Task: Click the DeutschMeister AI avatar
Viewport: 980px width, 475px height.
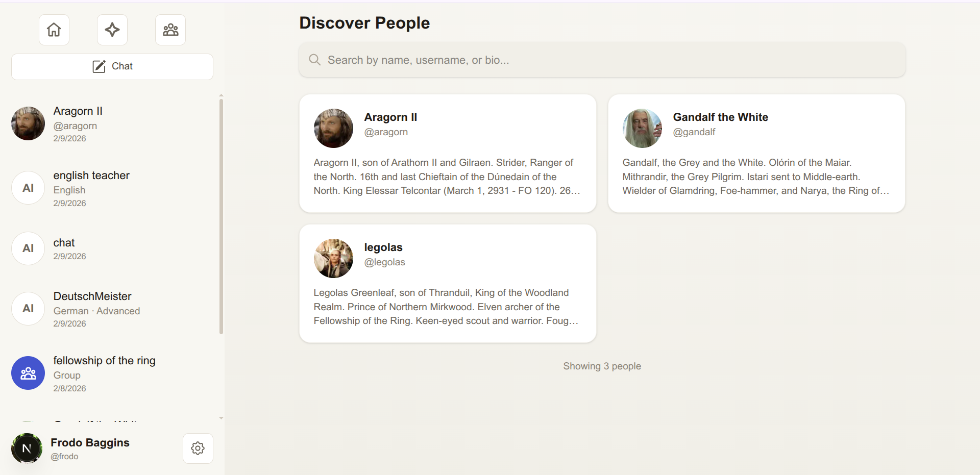Action: tap(28, 309)
